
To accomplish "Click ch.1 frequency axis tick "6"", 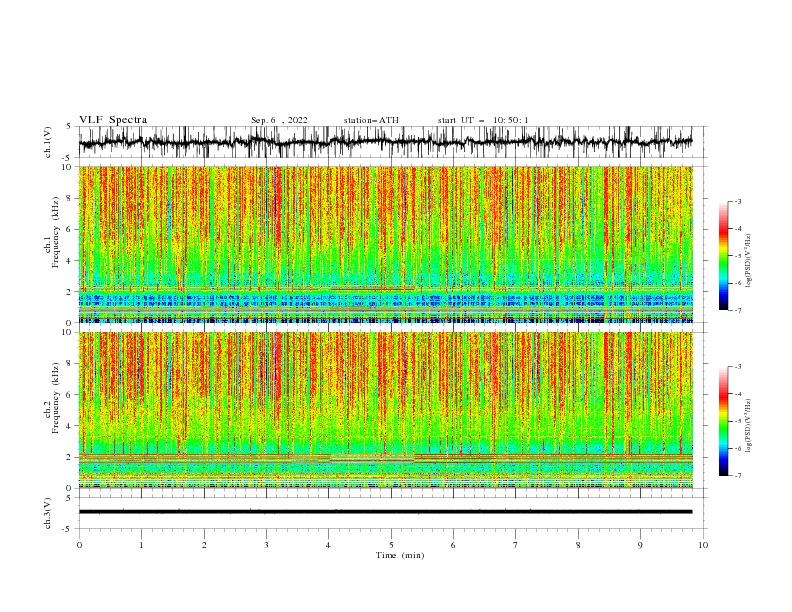I will 70,229.
